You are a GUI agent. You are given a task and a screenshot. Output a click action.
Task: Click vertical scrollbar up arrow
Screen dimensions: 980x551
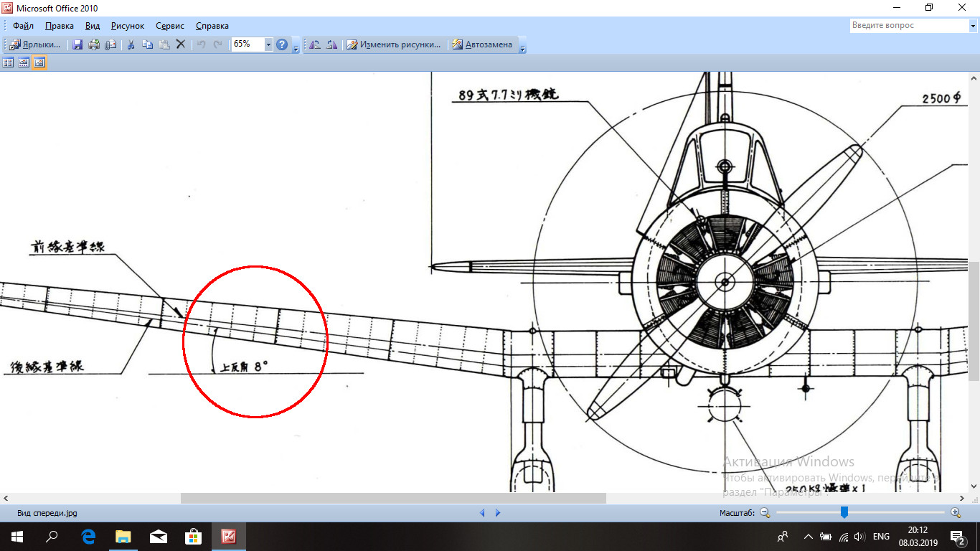[x=974, y=77]
